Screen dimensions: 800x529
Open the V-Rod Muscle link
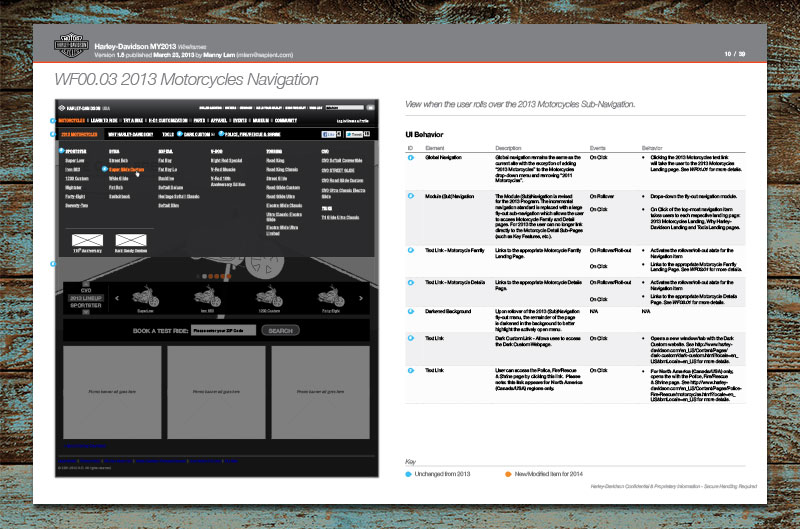tap(223, 169)
